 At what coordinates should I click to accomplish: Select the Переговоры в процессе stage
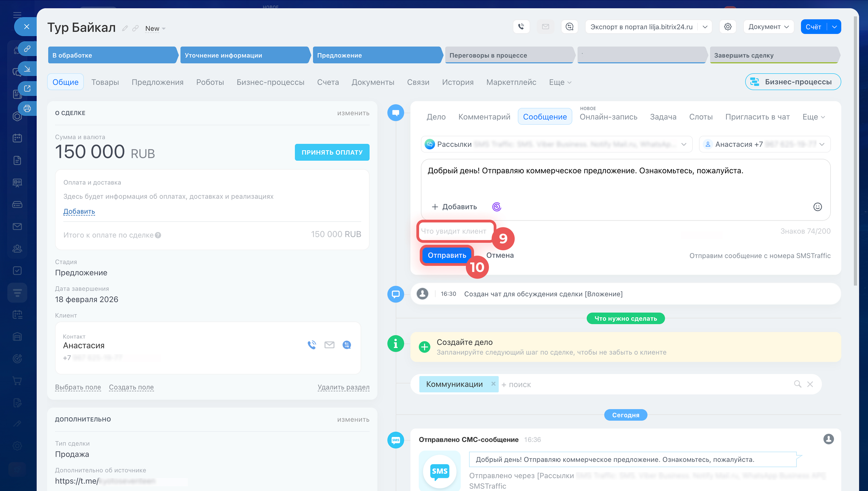tap(509, 55)
